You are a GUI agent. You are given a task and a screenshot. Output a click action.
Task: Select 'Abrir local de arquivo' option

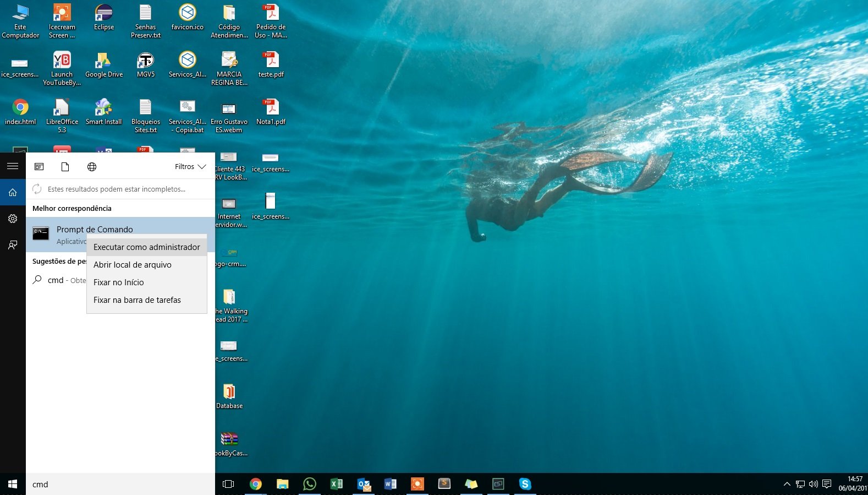pos(132,265)
